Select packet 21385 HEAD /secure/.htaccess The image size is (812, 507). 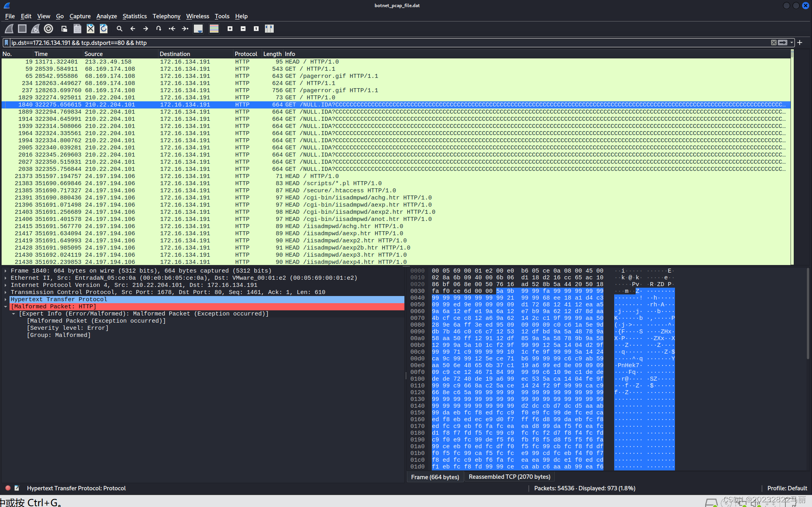pyautogui.click(x=396, y=190)
